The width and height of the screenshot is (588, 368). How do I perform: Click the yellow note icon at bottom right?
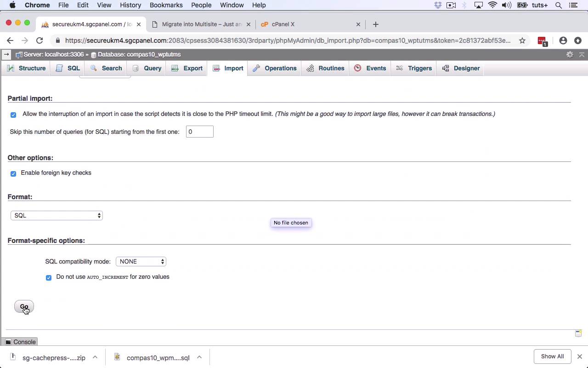tap(578, 333)
